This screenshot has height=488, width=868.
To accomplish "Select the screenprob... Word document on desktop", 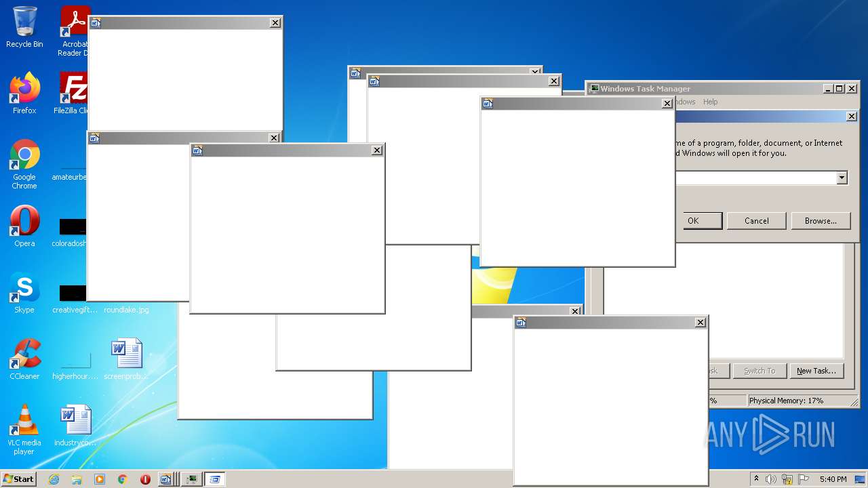I will pyautogui.click(x=126, y=359).
